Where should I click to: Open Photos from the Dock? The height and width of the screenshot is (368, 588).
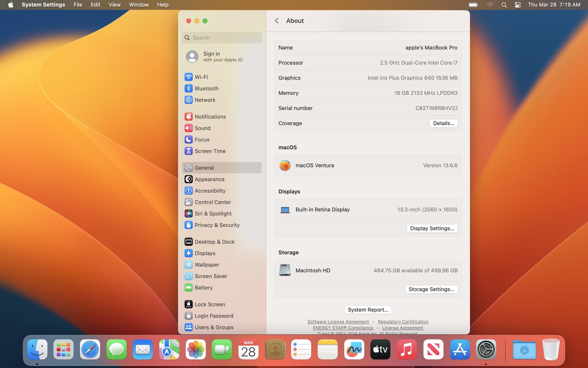pyautogui.click(x=196, y=350)
